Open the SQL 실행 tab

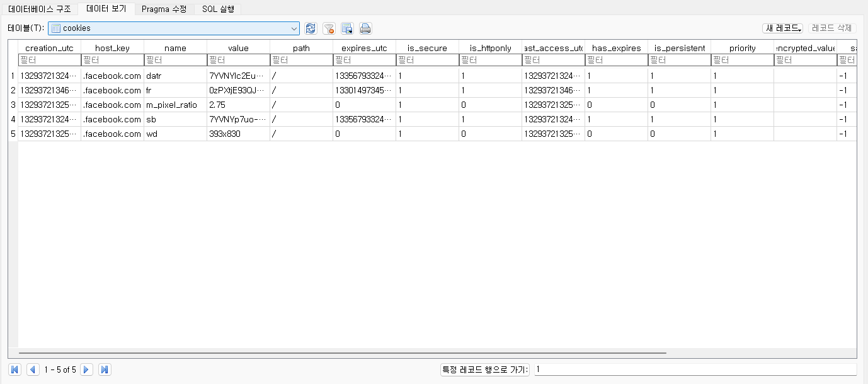(x=218, y=9)
